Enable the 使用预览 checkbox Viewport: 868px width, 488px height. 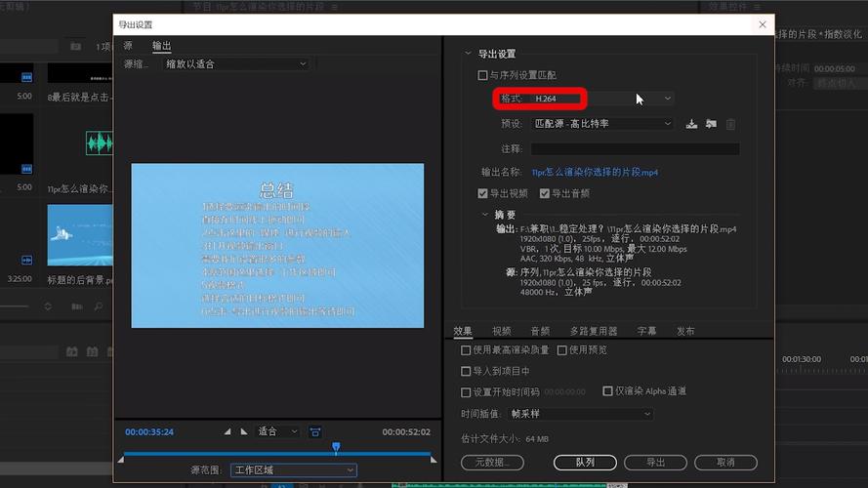pyautogui.click(x=561, y=350)
